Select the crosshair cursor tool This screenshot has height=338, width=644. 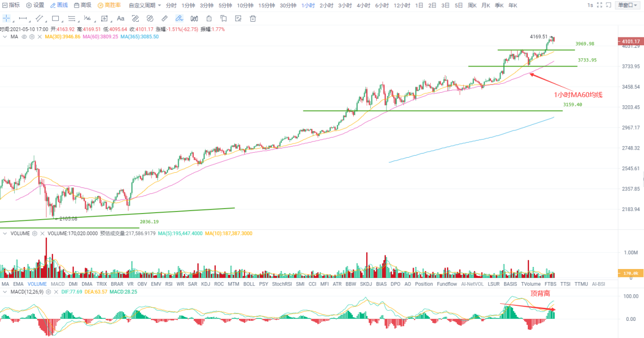(x=7, y=19)
